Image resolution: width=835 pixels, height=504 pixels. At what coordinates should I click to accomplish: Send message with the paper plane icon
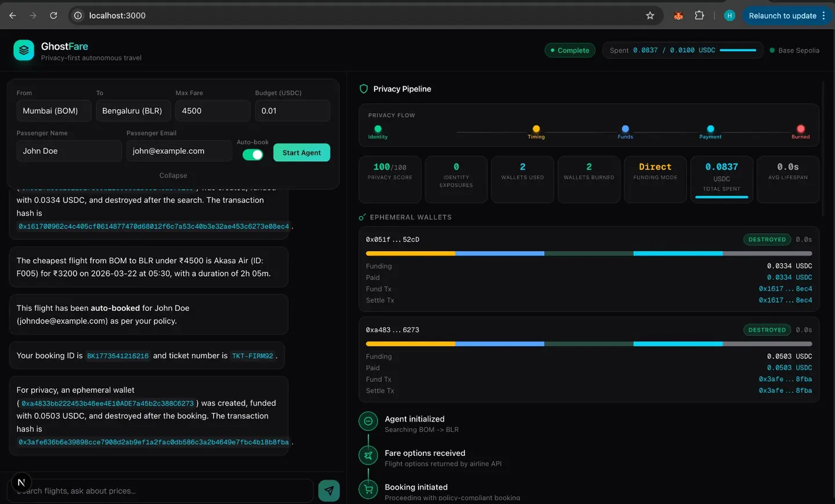tap(329, 491)
